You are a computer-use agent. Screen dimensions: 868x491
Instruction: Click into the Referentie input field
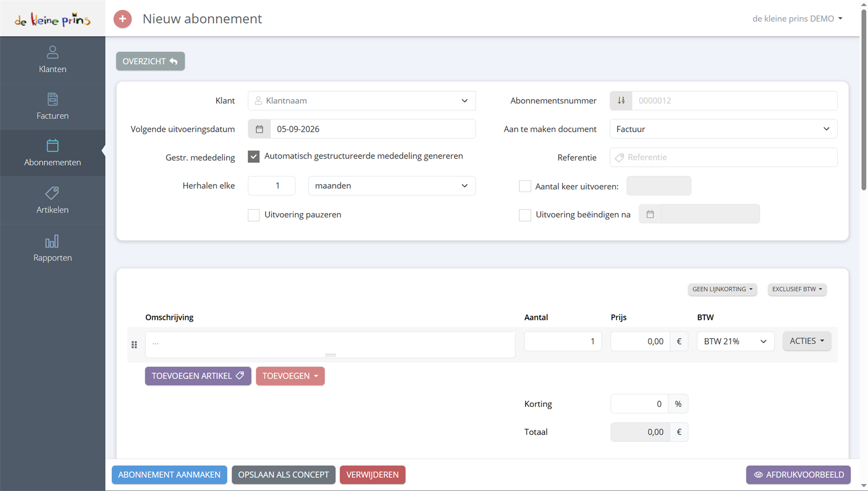723,158
